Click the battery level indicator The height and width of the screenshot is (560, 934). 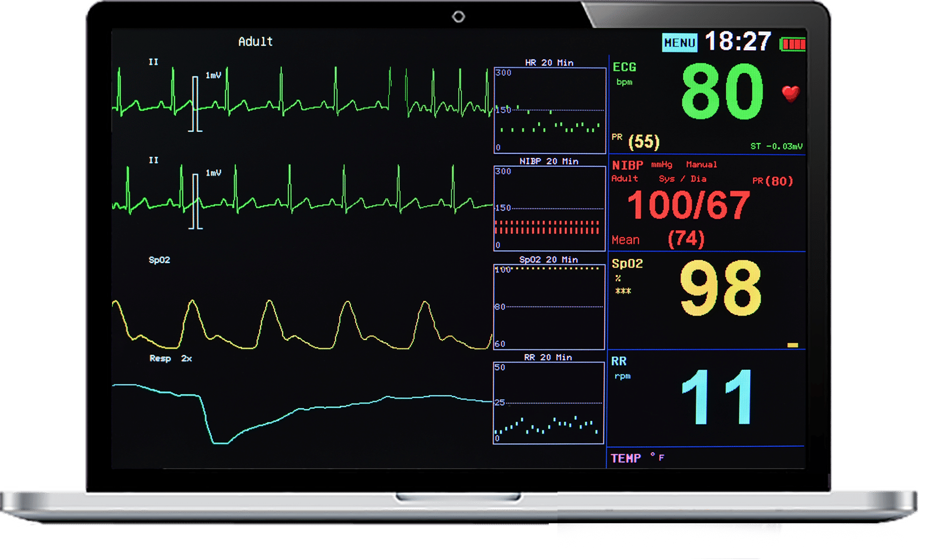coord(793,44)
